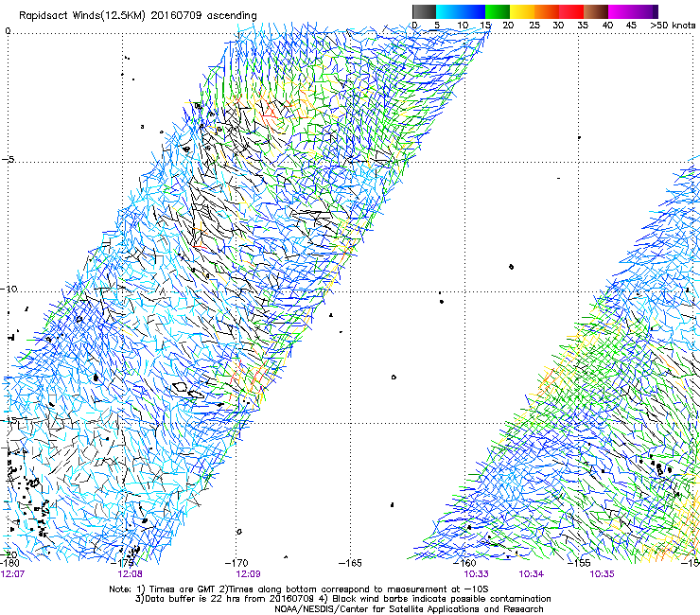
Task: Click the NOAA/NESDIS Center for Satellite Applications credit
Action: 409,609
